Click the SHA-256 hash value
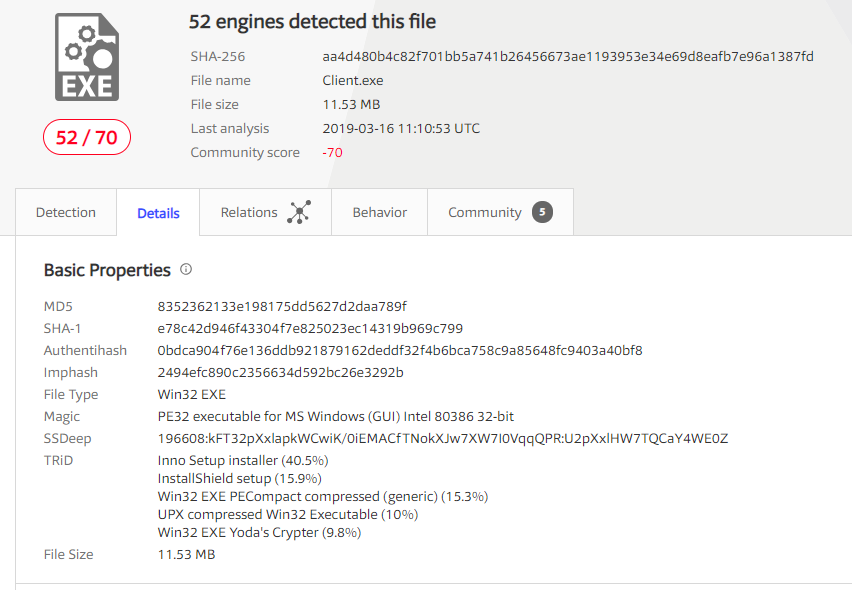 [568, 56]
